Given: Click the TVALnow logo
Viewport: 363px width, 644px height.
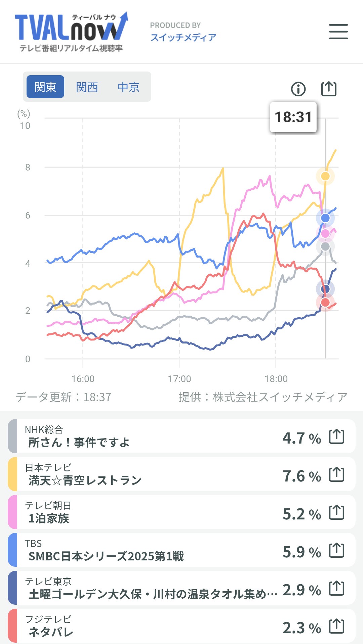Looking at the screenshot, I should [x=71, y=33].
